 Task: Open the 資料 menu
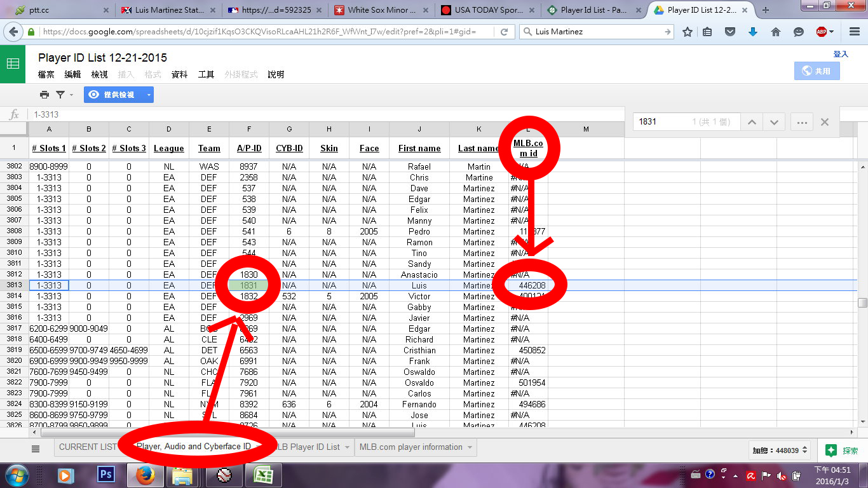(180, 74)
